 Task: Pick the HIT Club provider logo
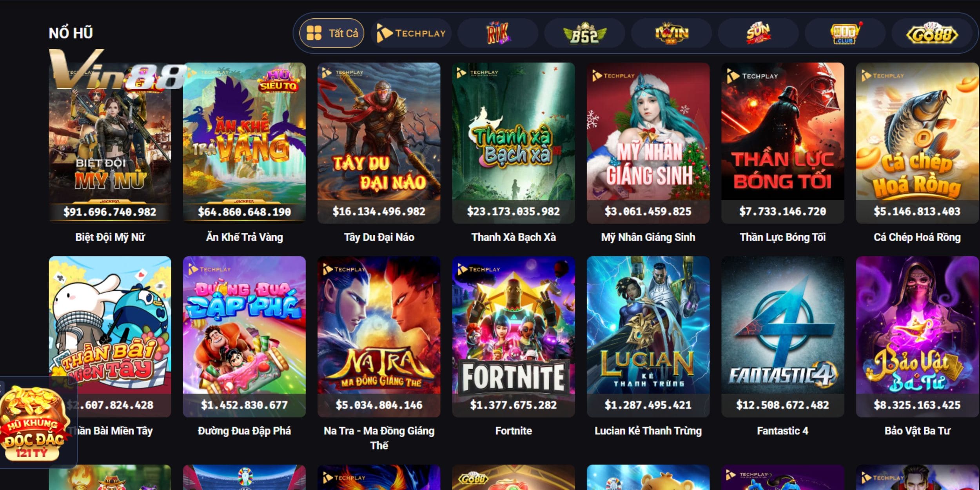845,33
